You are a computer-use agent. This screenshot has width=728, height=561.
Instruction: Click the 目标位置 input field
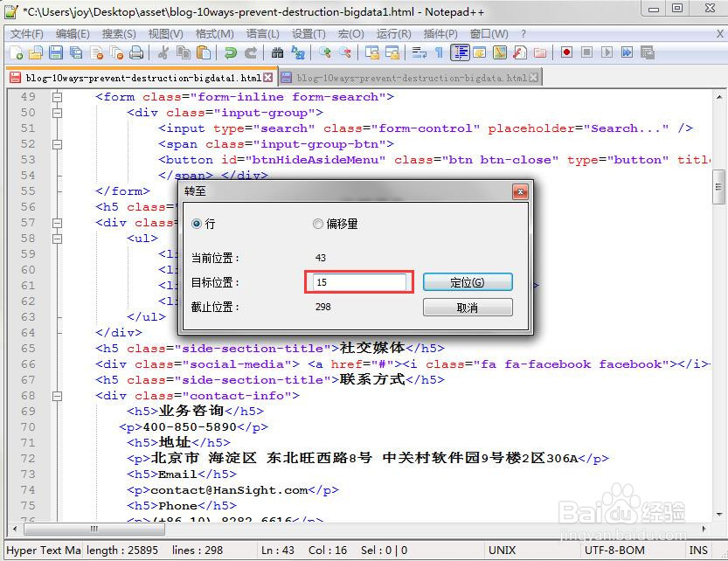tap(360, 281)
